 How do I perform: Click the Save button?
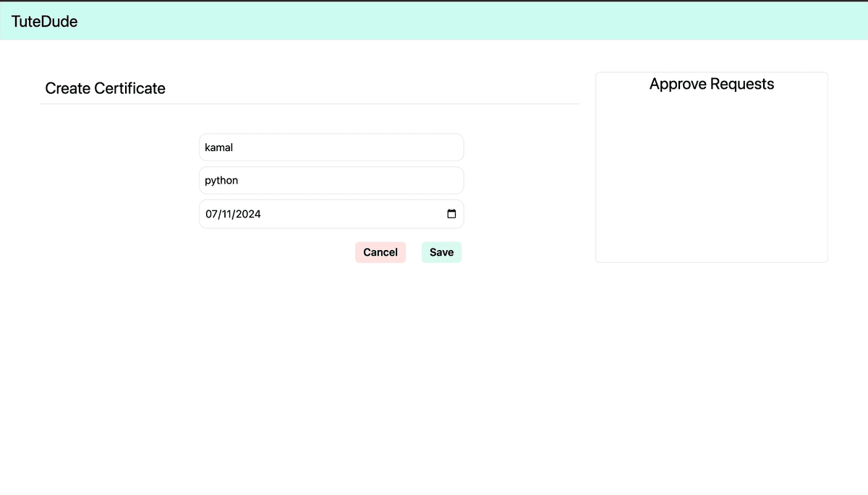(441, 252)
